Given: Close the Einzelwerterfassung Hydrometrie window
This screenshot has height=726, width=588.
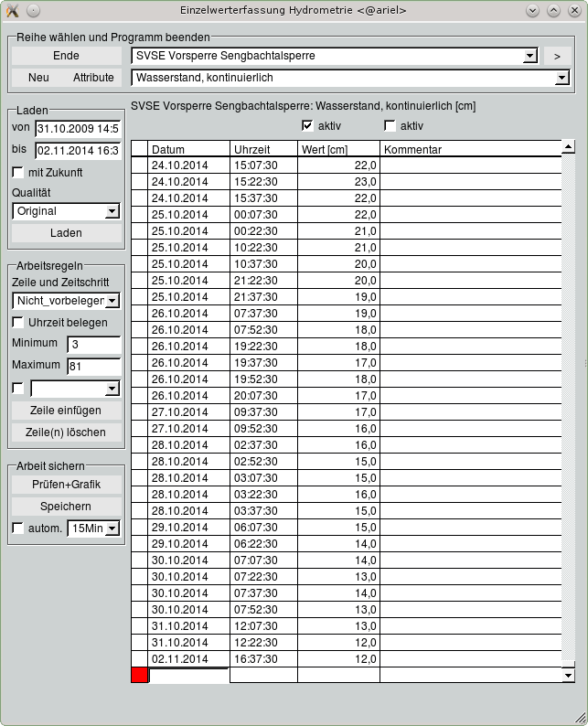Looking at the screenshot, I should click(x=574, y=10).
